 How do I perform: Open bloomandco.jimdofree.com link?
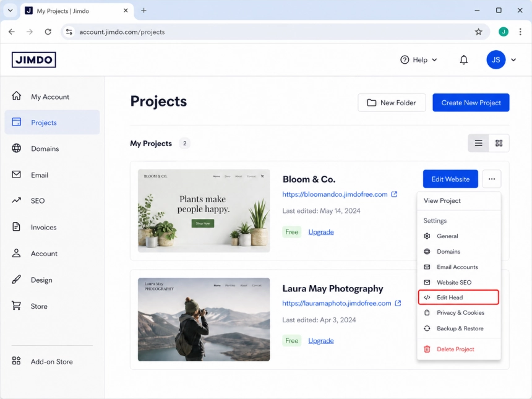coord(335,194)
